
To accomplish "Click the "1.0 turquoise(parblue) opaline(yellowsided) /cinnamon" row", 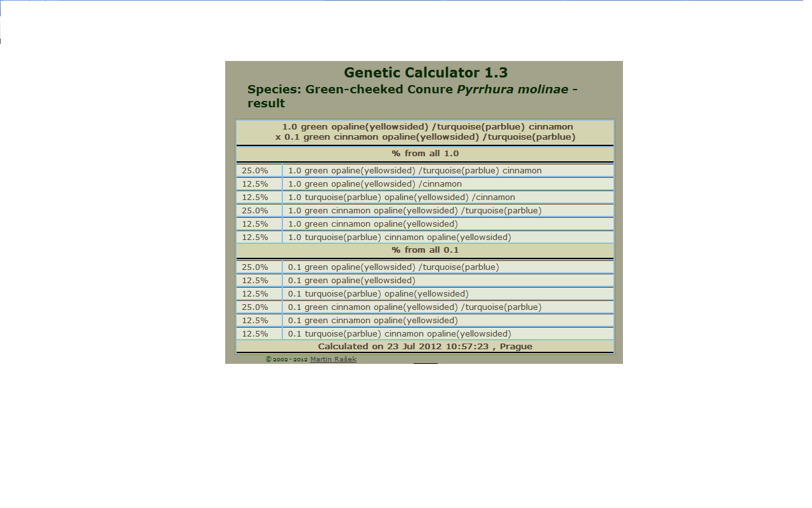I will click(402, 197).
